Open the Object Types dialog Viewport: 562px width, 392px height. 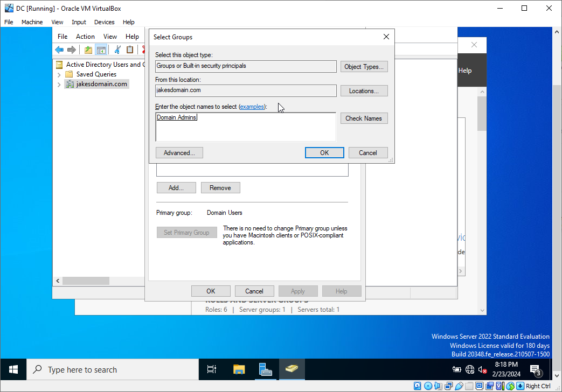364,66
